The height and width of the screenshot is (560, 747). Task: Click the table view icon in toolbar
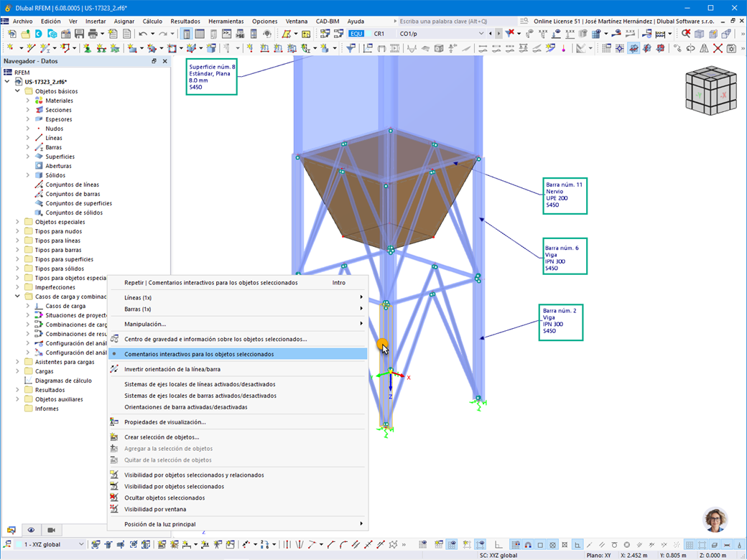pos(200,34)
